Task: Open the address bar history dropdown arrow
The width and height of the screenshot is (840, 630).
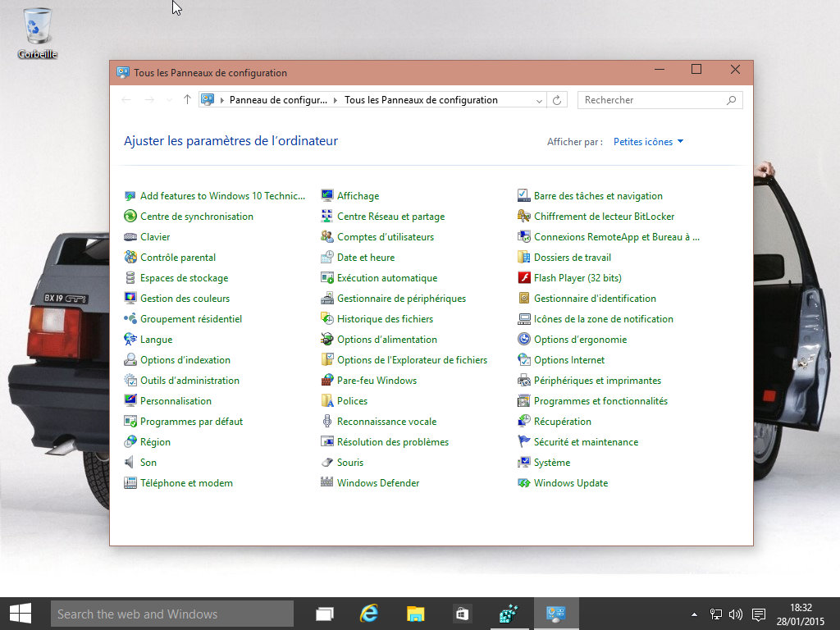Action: 539,100
